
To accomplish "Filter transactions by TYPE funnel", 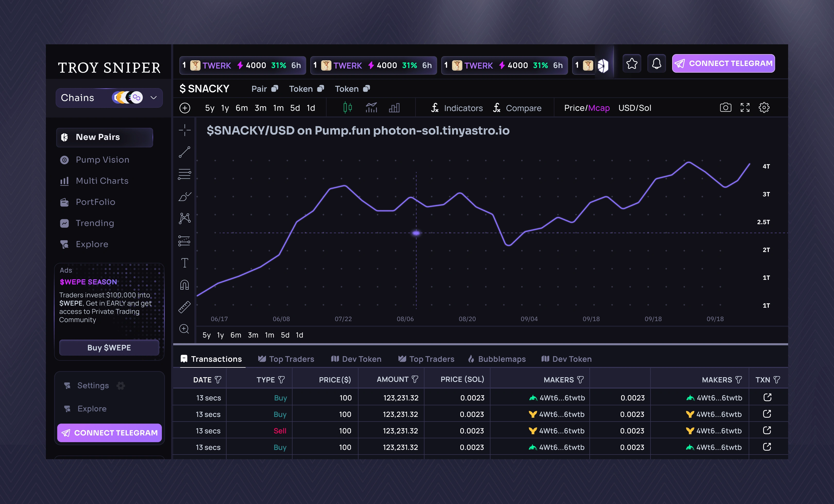I will click(x=281, y=380).
